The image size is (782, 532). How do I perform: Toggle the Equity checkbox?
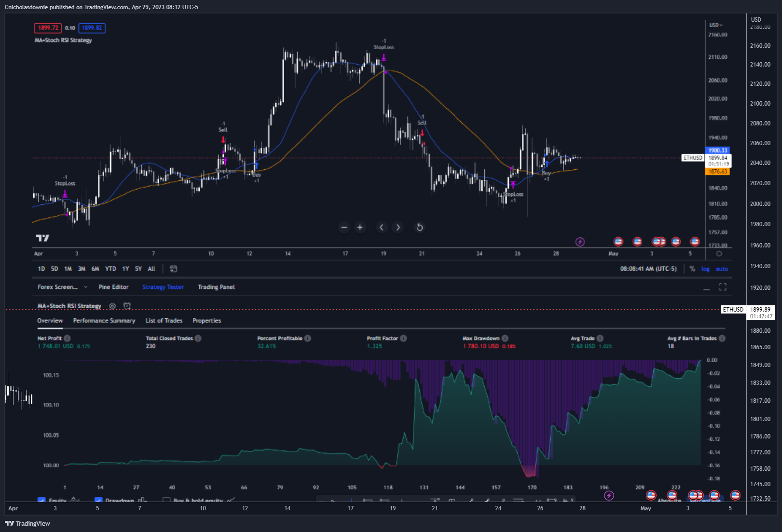(x=41, y=500)
